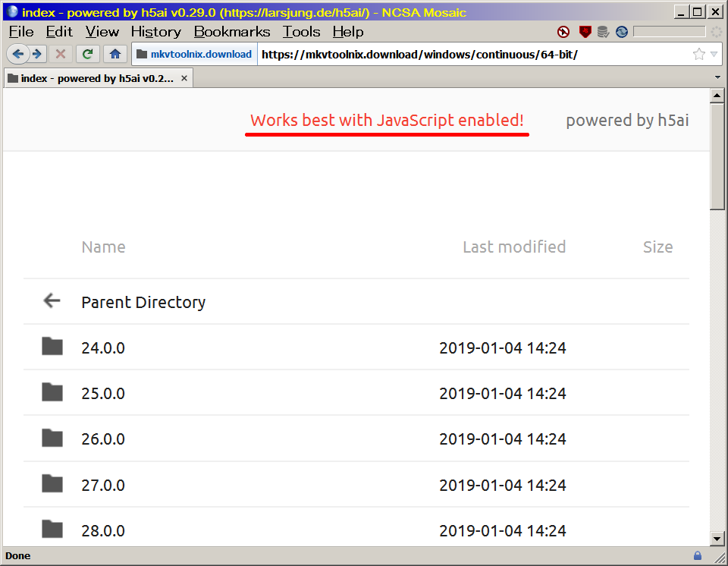Open the Help menu
Viewport: 728px width, 566px height.
tap(348, 32)
